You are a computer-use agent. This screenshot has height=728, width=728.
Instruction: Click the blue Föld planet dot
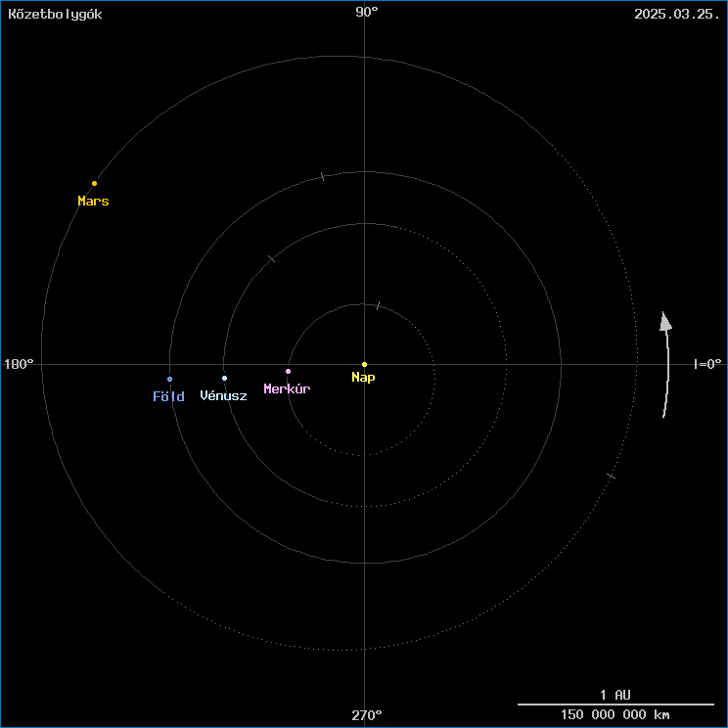click(169, 379)
